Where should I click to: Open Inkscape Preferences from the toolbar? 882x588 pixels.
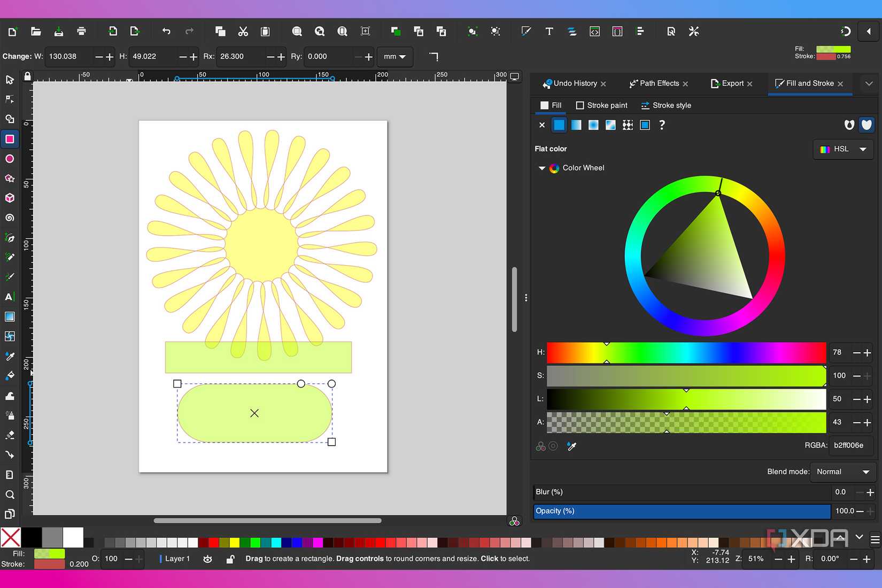pyautogui.click(x=693, y=32)
